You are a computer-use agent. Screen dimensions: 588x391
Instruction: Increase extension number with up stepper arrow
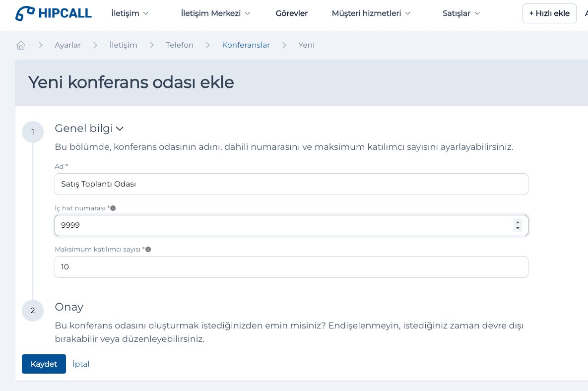(x=518, y=222)
